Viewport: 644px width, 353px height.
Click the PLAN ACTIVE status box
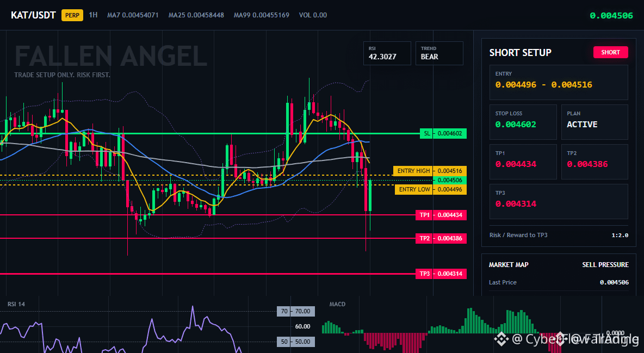(x=595, y=122)
